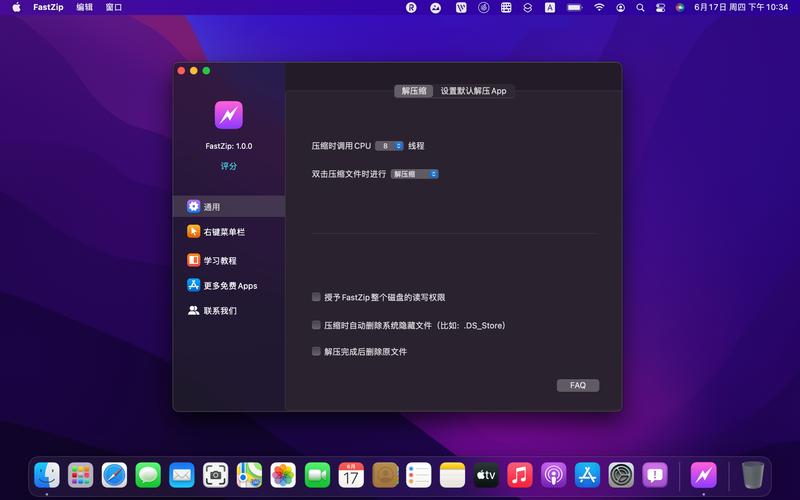Open Trash in the Dock
The image size is (800, 500).
tap(753, 475)
